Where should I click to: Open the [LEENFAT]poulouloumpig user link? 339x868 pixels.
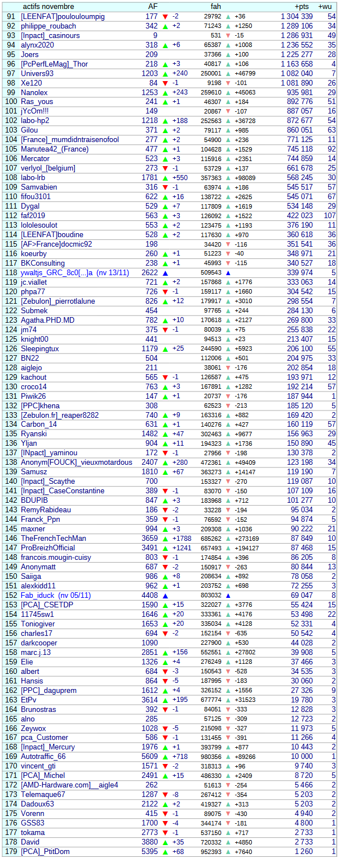tap(63, 17)
